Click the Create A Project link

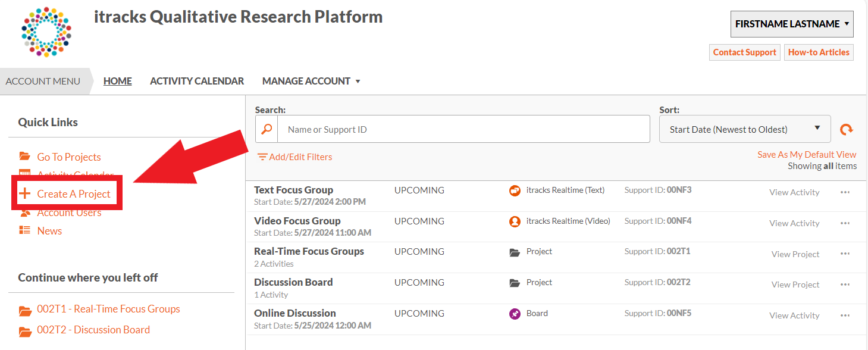[74, 193]
